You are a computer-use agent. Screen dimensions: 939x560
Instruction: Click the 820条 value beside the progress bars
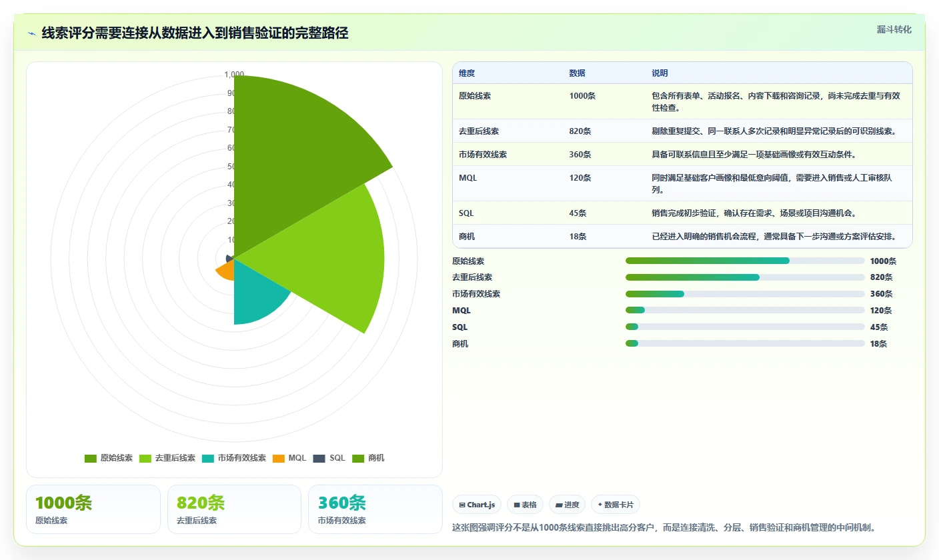click(882, 277)
